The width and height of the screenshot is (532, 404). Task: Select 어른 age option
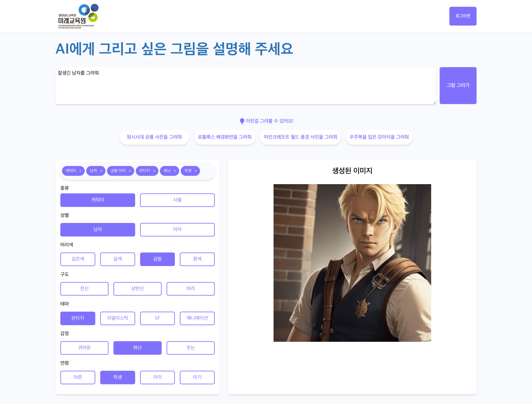78,377
